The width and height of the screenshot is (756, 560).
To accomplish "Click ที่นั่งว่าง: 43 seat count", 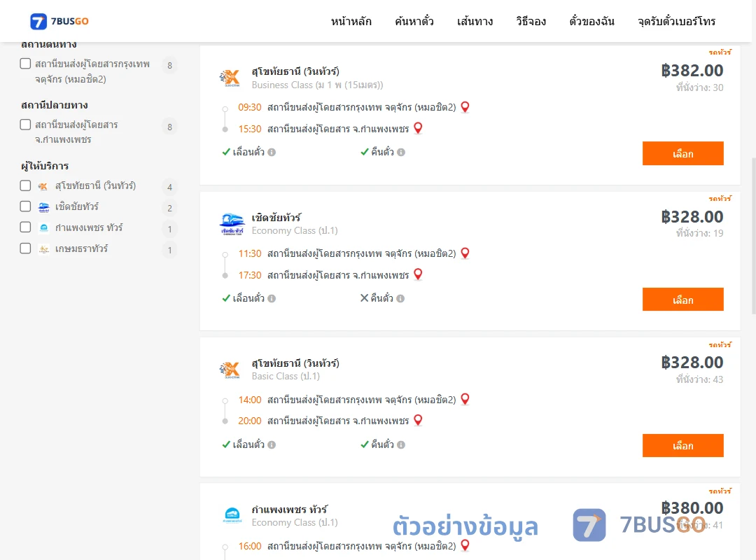I will click(699, 379).
